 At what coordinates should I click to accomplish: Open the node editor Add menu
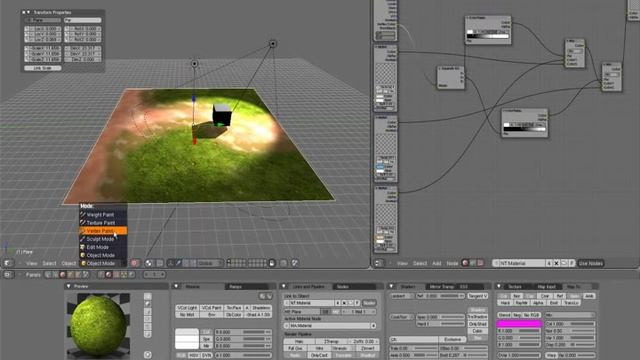[x=437, y=264]
